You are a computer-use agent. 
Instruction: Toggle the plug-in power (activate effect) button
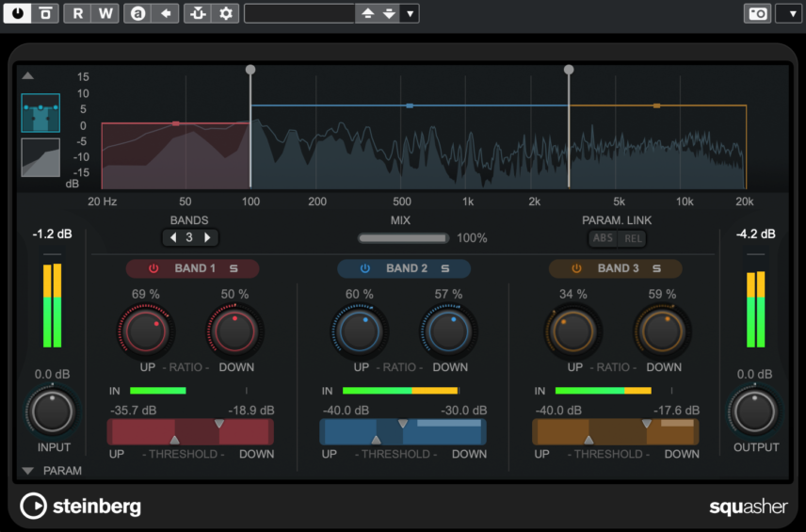(17, 13)
